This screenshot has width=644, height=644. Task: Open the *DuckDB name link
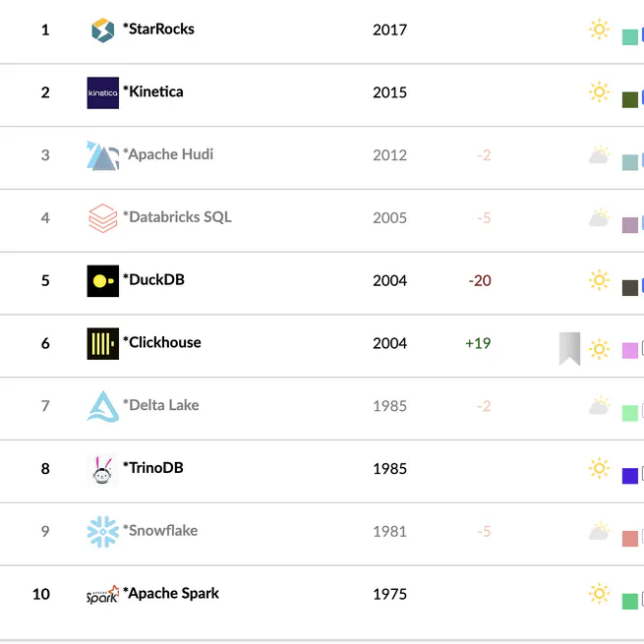[x=153, y=280]
